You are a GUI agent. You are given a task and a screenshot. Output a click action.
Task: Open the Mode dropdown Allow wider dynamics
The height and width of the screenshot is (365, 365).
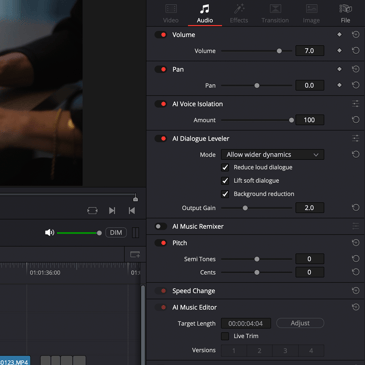point(272,155)
